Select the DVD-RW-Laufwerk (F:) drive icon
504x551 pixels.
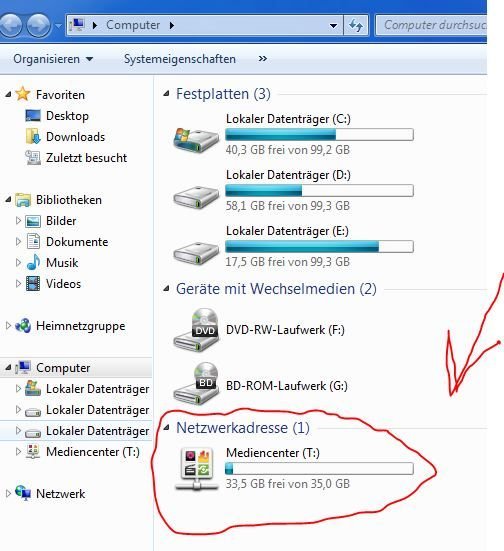pyautogui.click(x=196, y=330)
